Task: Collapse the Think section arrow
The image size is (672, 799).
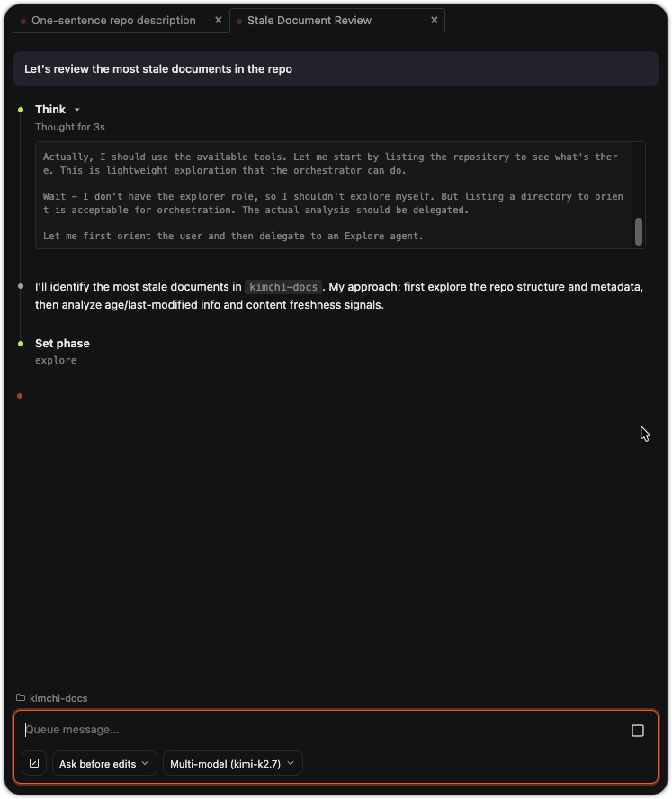Action: 77,110
